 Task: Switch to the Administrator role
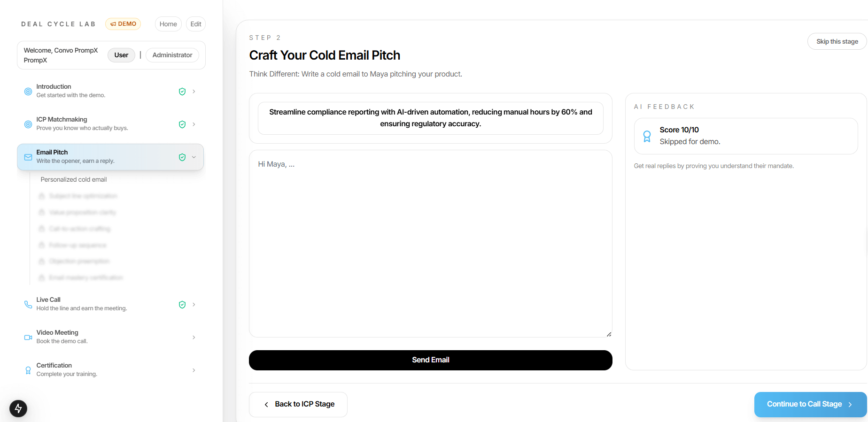172,55
